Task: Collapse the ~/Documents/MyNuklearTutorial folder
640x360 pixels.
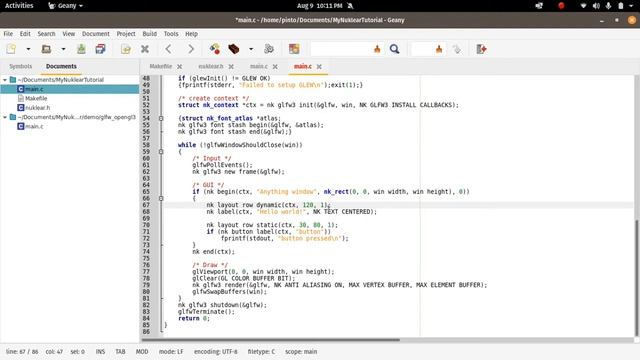Action: pos(5,80)
